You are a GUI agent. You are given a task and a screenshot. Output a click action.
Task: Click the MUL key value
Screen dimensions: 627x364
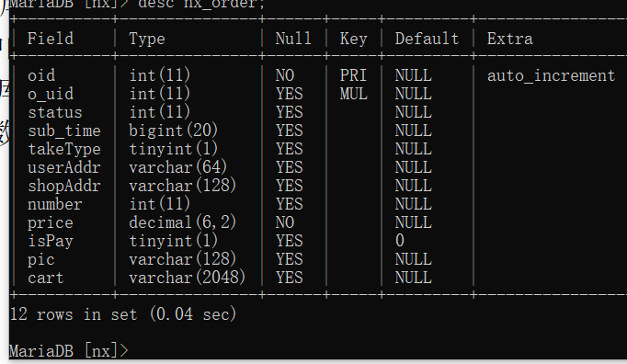click(353, 94)
